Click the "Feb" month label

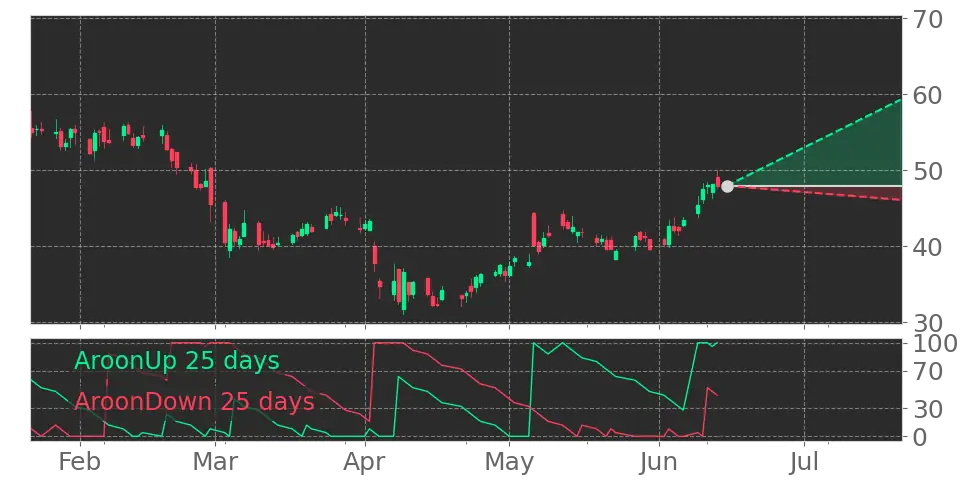click(x=80, y=462)
